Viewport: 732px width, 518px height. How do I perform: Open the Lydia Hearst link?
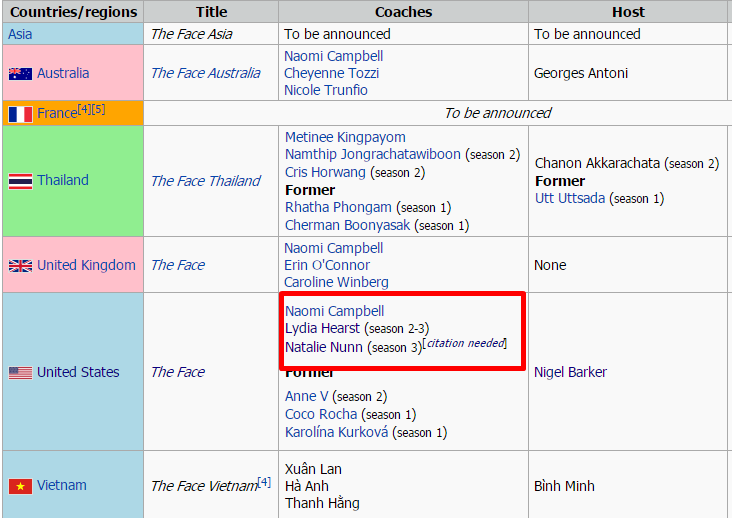coord(322,329)
